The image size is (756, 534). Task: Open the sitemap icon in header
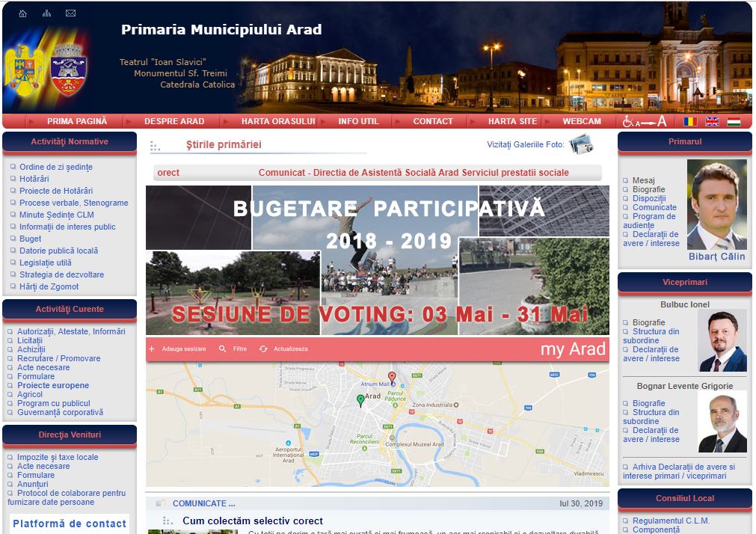[x=46, y=13]
